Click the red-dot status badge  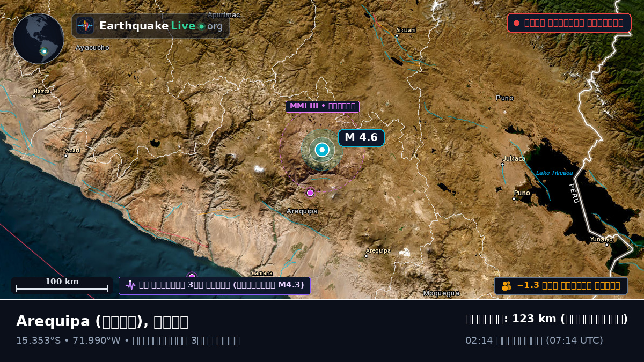[x=569, y=23]
